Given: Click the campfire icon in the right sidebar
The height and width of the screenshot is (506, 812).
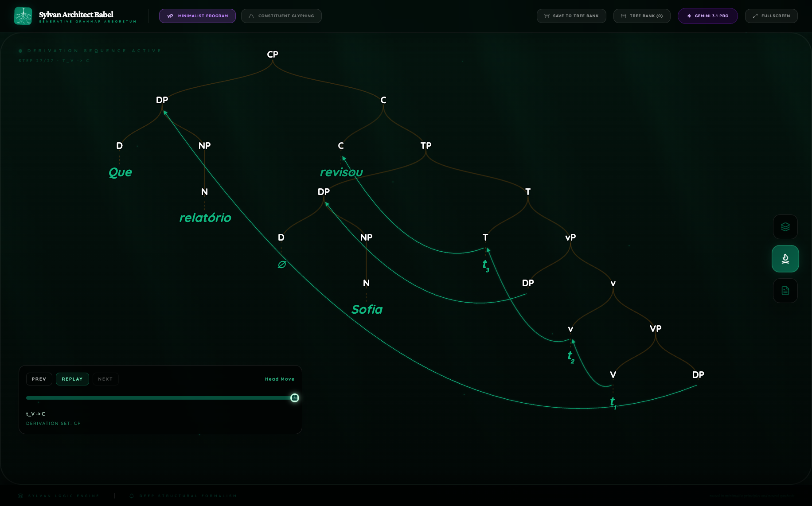Looking at the screenshot, I should click(x=785, y=259).
